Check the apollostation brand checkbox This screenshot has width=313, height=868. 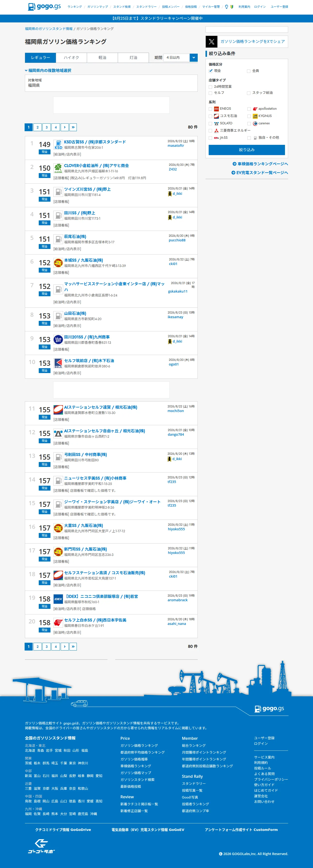(249, 109)
